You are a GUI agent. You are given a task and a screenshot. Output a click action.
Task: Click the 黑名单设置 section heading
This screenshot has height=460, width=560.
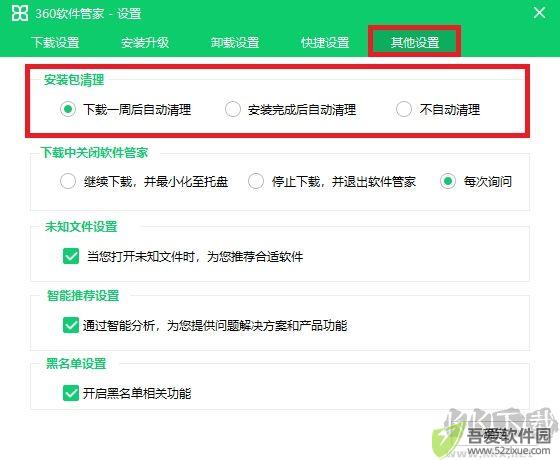pos(76,364)
